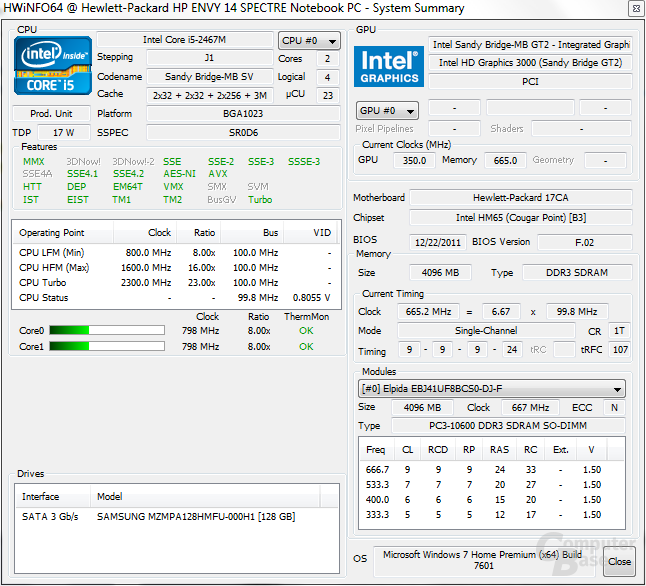Click the 665.2 MHz memory clock value
646x586 pixels.
click(428, 312)
